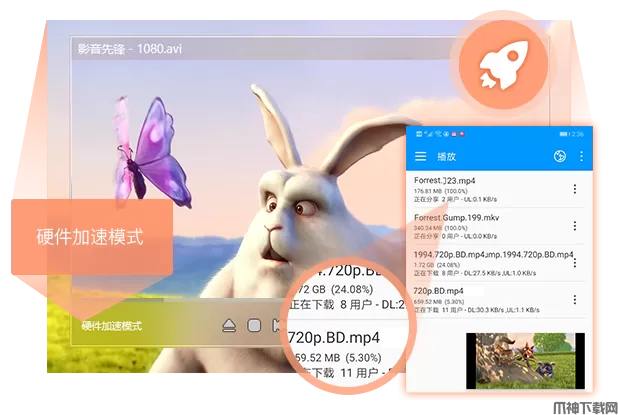The width and height of the screenshot is (618, 415).
Task: Stop playback with the square stop button
Action: (x=254, y=326)
